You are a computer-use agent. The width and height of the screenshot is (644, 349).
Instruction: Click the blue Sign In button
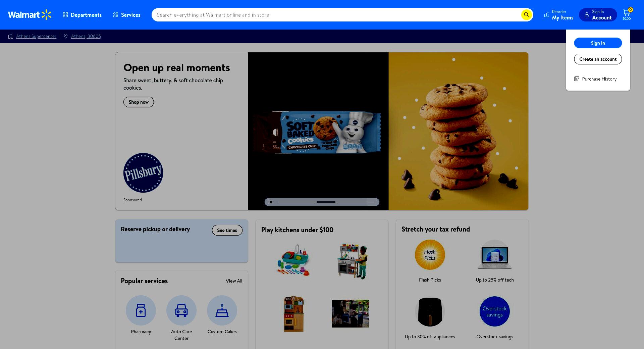[598, 43]
